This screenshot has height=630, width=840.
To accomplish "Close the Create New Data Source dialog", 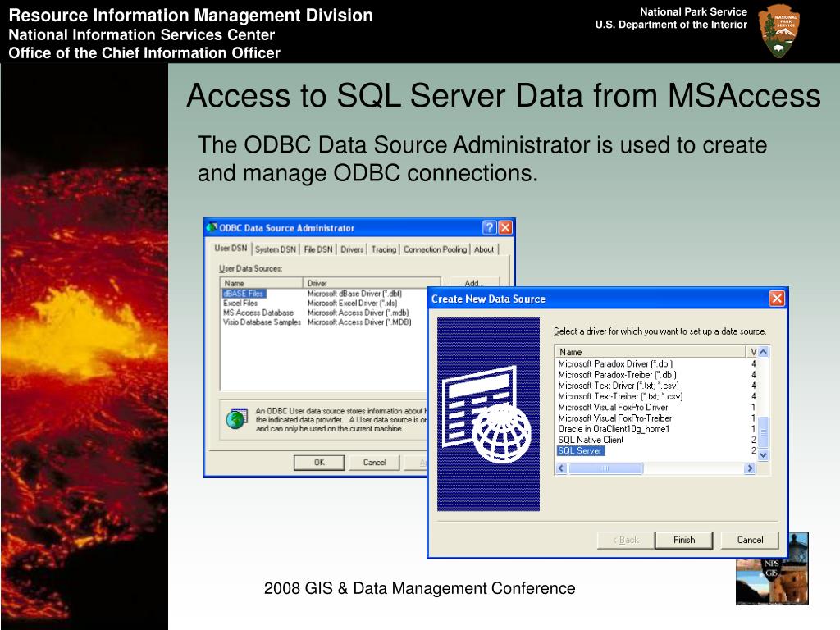I will click(776, 299).
